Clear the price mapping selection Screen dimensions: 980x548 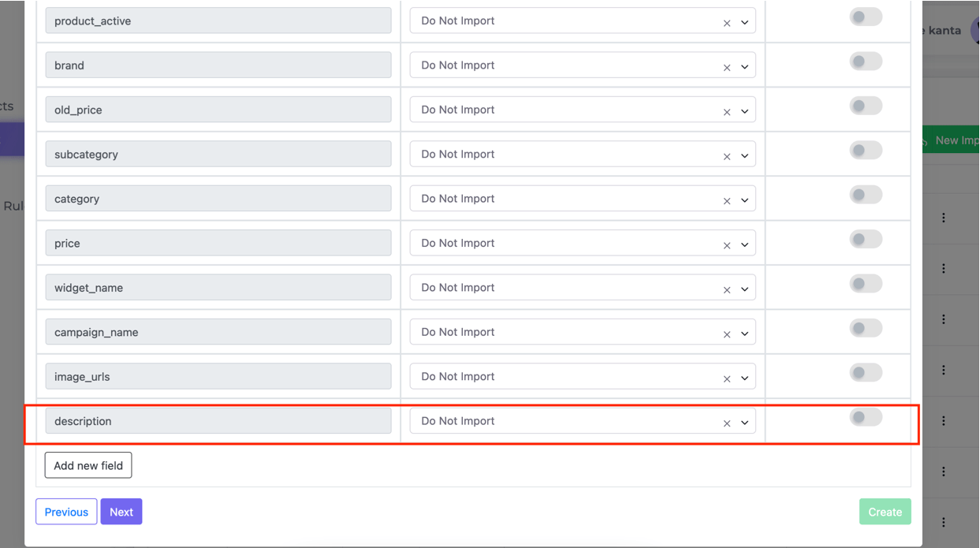pos(727,245)
